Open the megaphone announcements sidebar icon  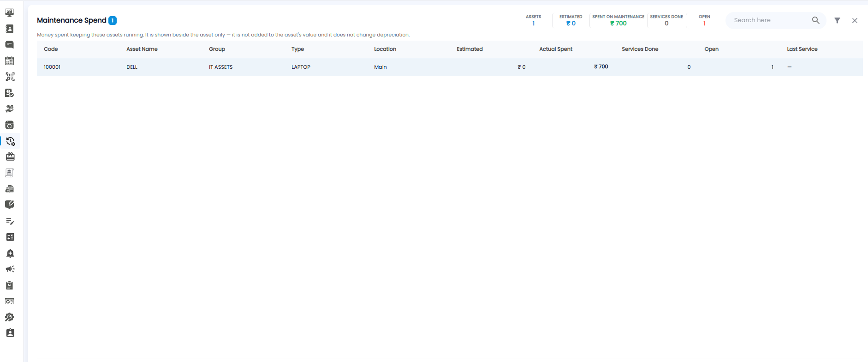(10, 269)
